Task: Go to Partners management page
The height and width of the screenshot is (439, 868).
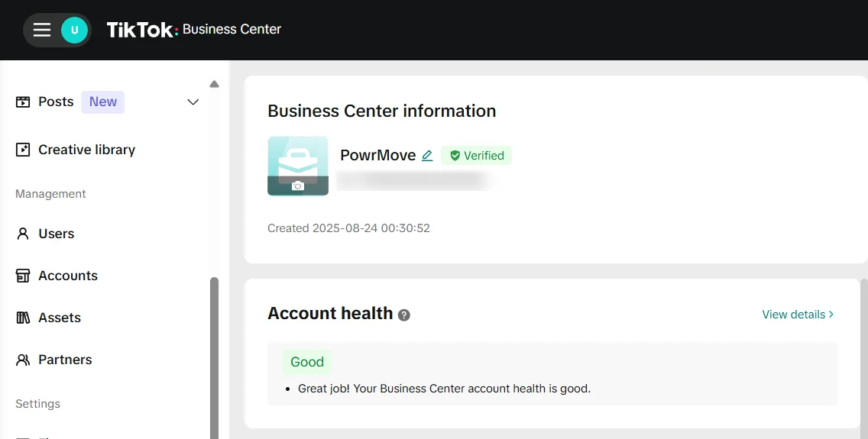Action: (x=65, y=360)
